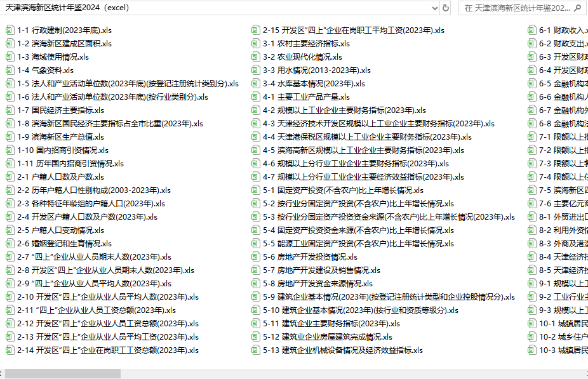Click file icon of 8-1 外贸进出口
Image resolution: width=588 pixels, height=379 pixels.
[532, 216]
